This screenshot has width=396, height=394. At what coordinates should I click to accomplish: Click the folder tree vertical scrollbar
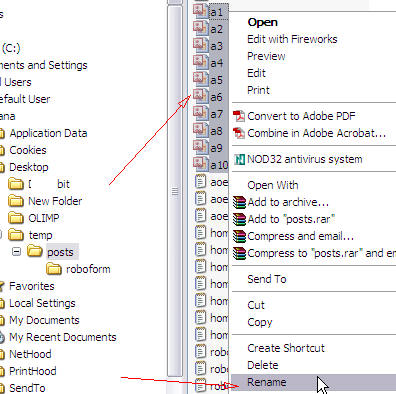click(x=175, y=192)
